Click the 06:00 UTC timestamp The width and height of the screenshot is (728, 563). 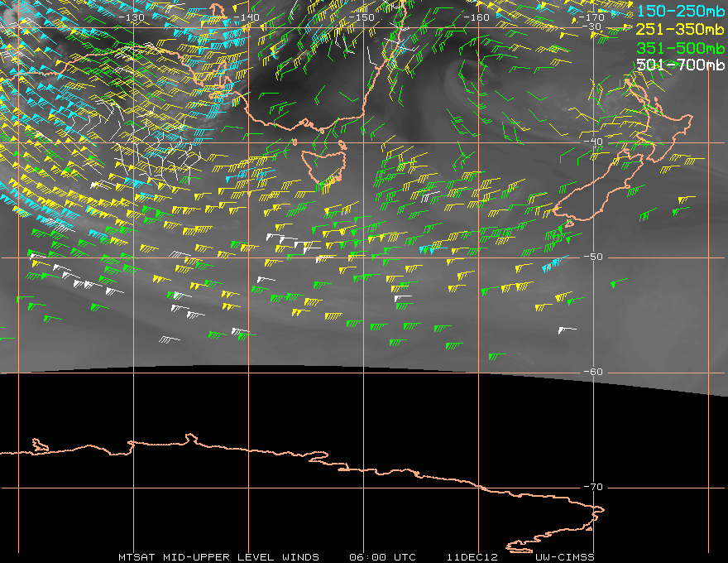(x=382, y=557)
